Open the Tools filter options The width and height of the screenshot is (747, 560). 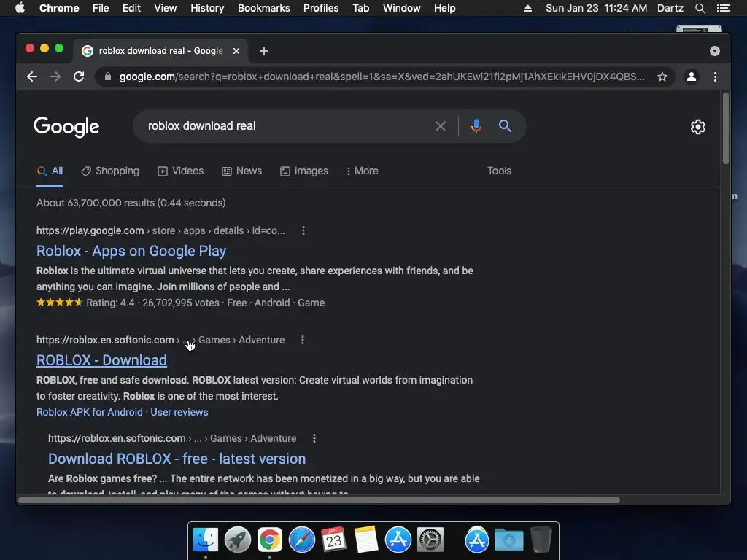coord(499,171)
